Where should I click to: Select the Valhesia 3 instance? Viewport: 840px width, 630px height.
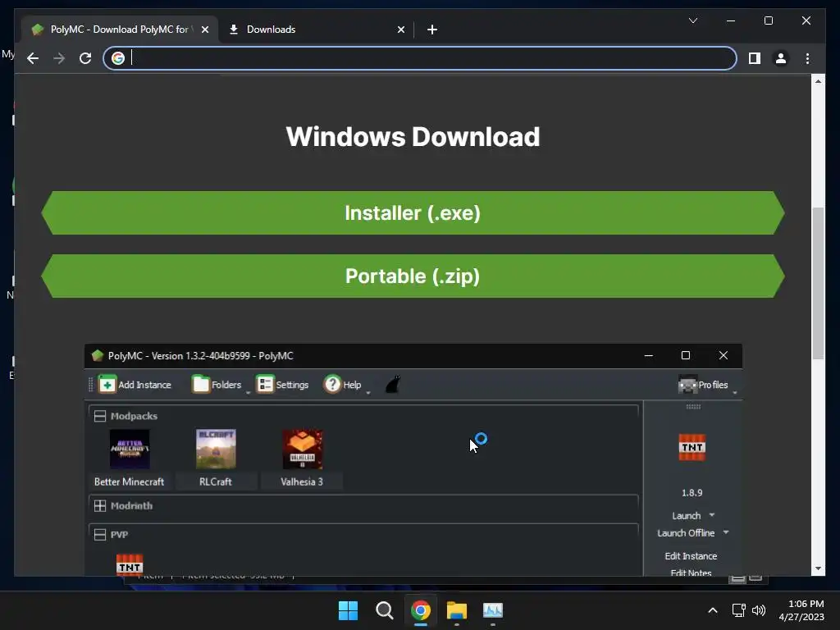tap(302, 458)
